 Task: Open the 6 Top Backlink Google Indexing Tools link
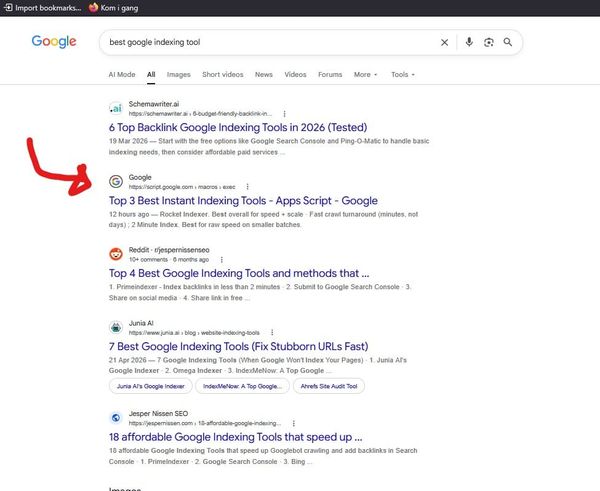tap(238, 127)
